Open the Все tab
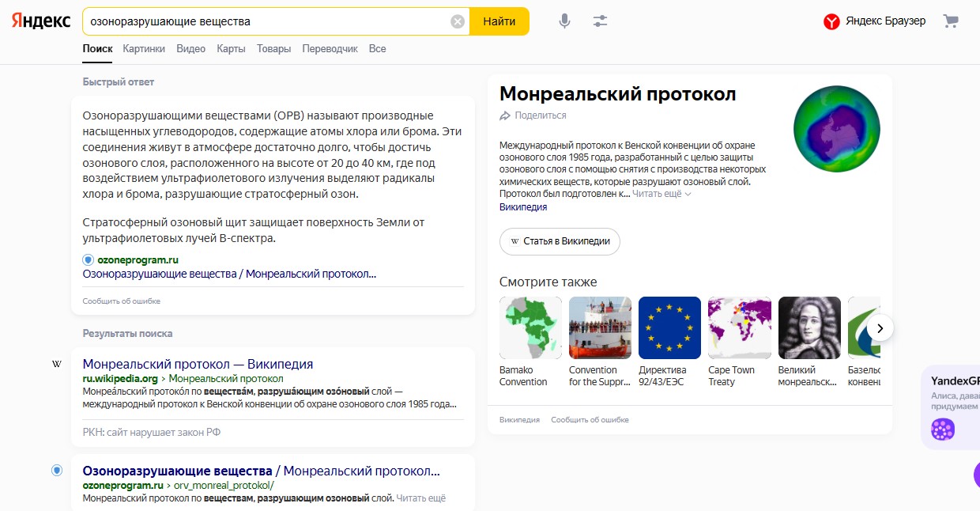The image size is (980, 511). tap(377, 49)
